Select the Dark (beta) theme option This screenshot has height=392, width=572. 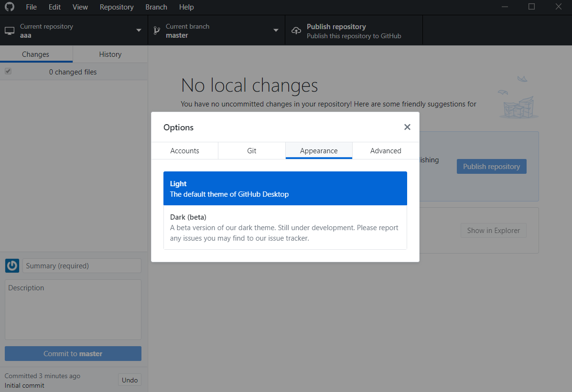coord(285,227)
